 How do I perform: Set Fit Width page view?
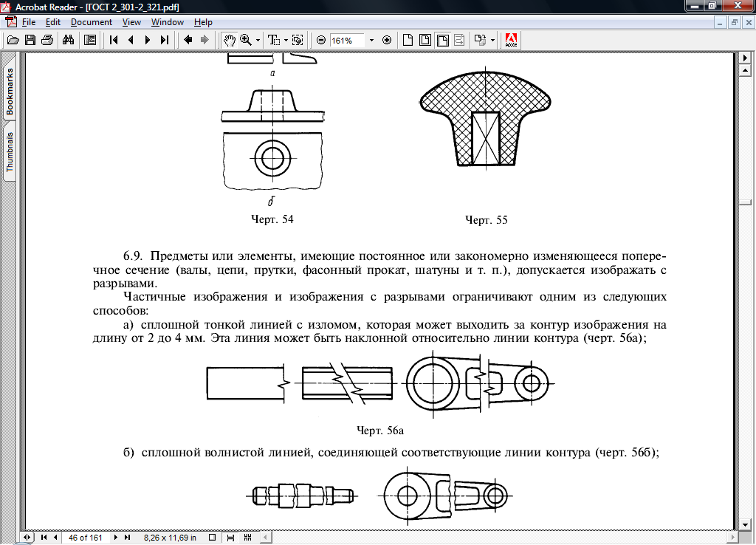click(x=443, y=40)
